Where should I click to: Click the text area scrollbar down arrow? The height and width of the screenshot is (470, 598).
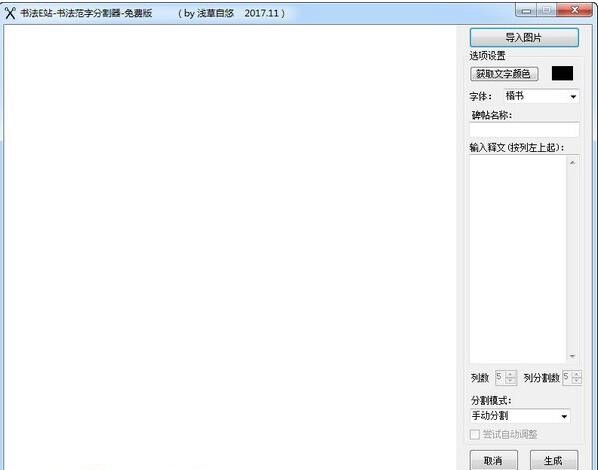tap(572, 356)
